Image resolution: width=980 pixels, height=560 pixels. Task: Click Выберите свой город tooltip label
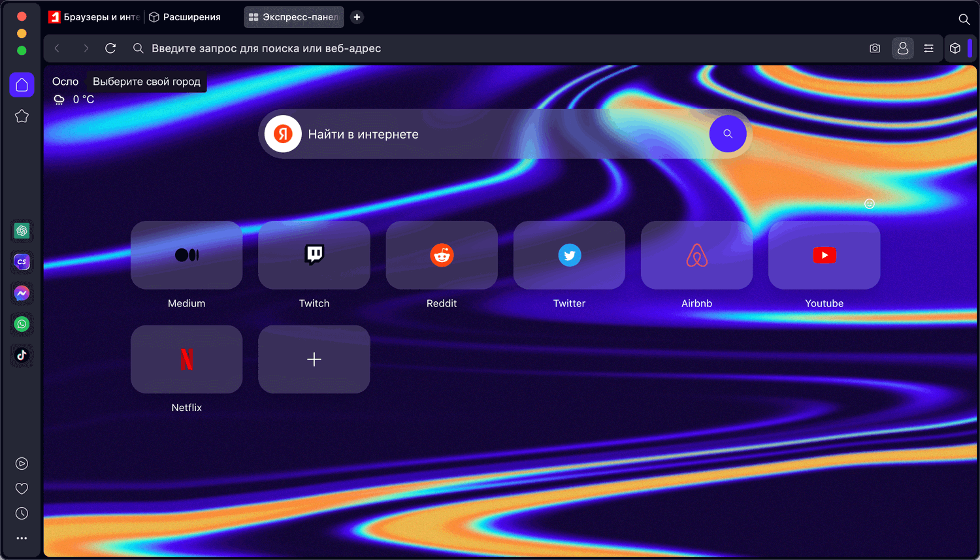pos(146,82)
